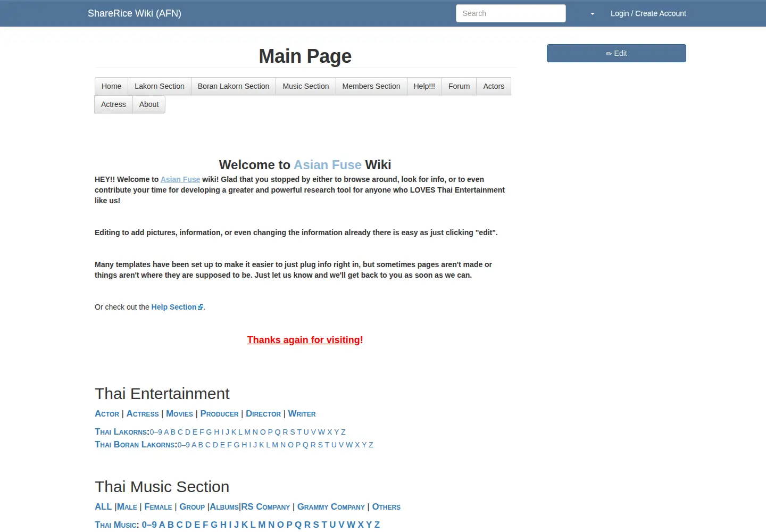Open the Grammy Company link

pyautogui.click(x=331, y=507)
